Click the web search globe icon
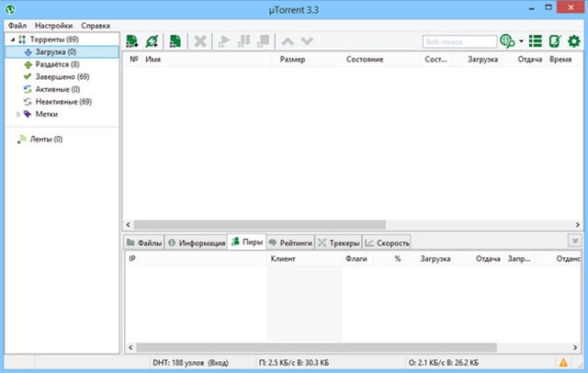Viewport: 588px width, 373px height. point(507,41)
